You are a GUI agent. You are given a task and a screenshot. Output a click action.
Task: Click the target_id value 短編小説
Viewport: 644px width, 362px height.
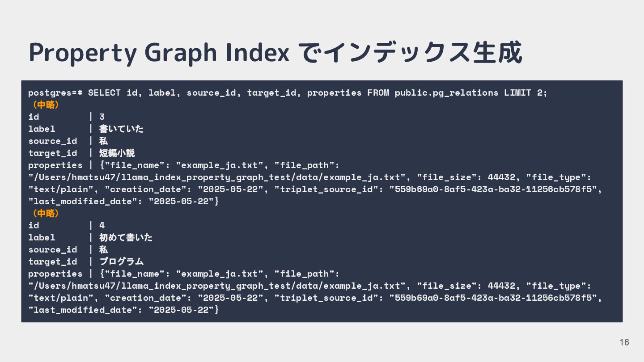coord(117,153)
